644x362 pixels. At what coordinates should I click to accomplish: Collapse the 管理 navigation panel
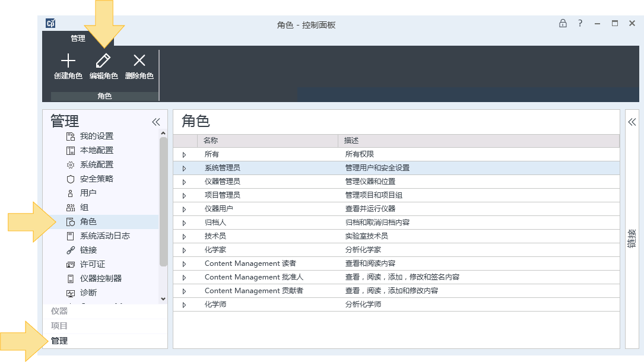click(156, 122)
